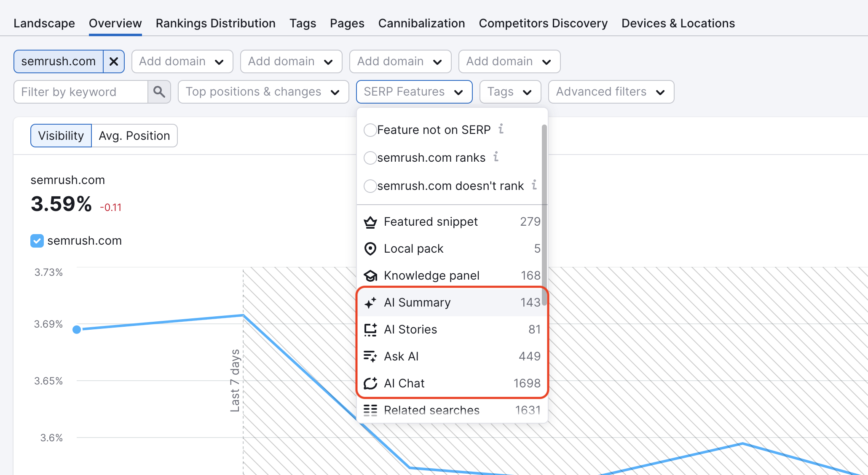Image resolution: width=868 pixels, height=475 pixels.
Task: Open the Tags filter dropdown
Action: coord(510,92)
